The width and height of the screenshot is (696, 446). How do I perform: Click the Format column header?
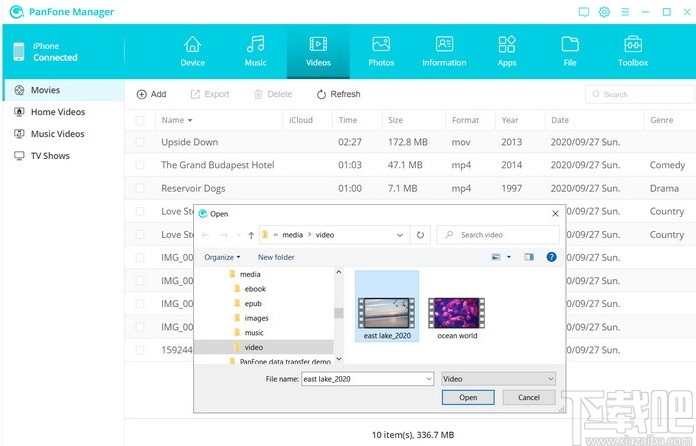pos(465,120)
